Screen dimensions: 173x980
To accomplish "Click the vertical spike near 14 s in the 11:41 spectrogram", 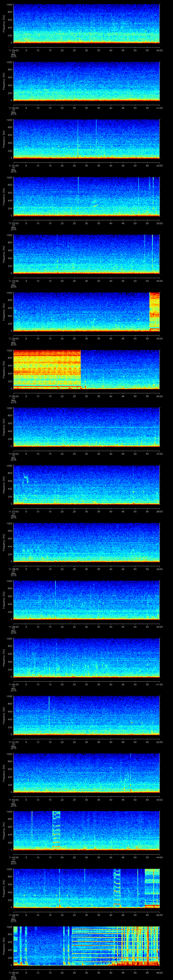I will (x=49, y=711).
